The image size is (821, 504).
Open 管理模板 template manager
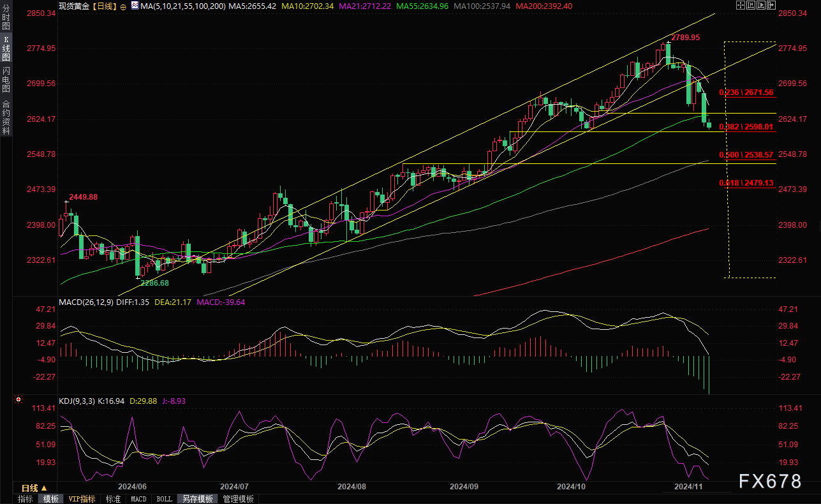238,499
